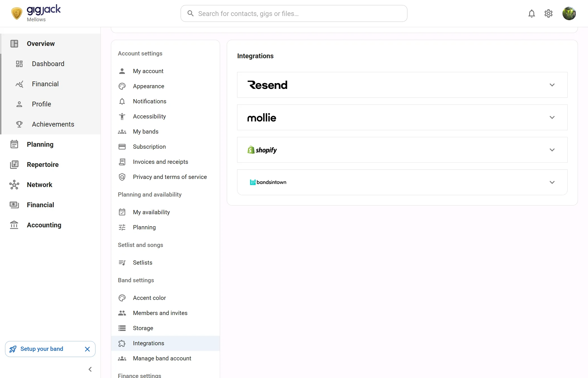This screenshot has width=588, height=378.
Task: Expand the shopify integration panel
Action: 402,150
